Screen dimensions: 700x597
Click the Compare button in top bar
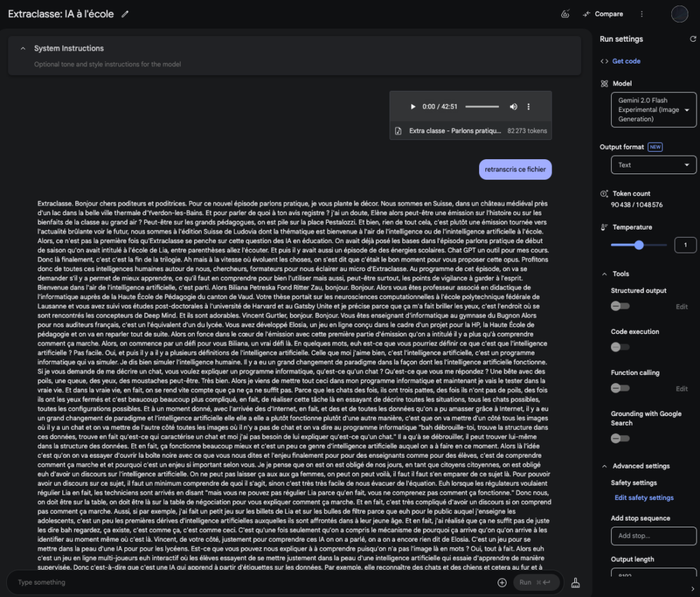[602, 14]
